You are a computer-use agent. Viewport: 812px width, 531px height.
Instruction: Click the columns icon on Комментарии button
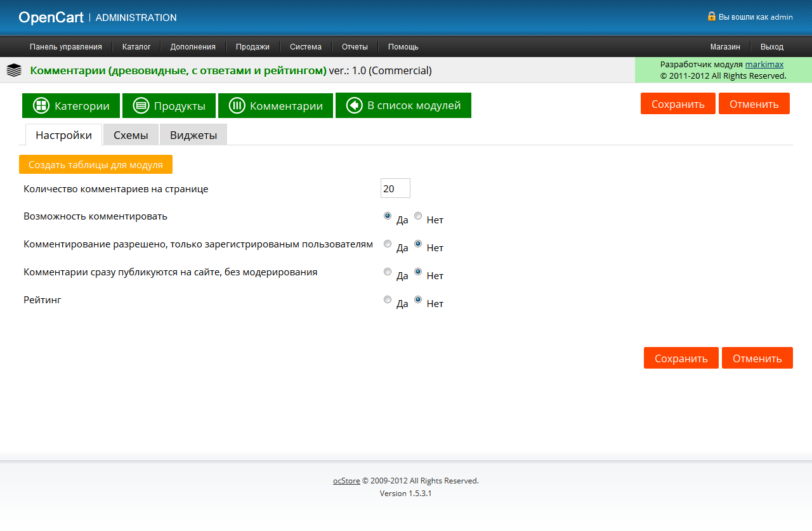pyautogui.click(x=237, y=106)
